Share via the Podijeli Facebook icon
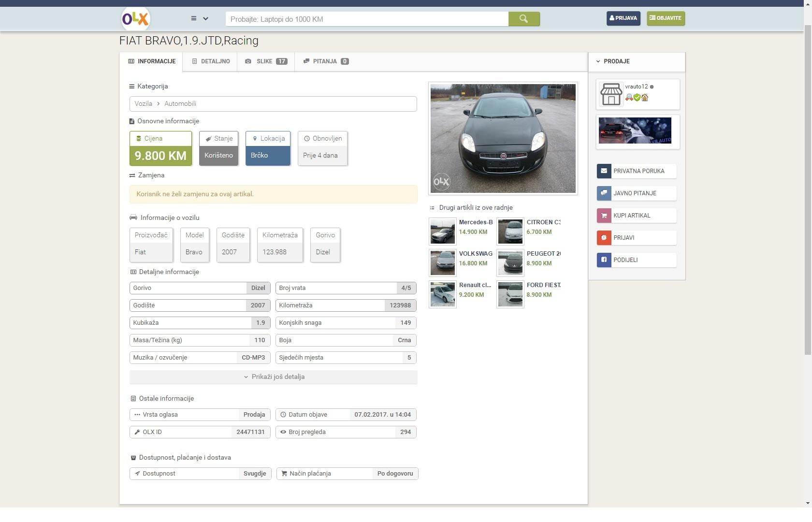 [x=604, y=260]
